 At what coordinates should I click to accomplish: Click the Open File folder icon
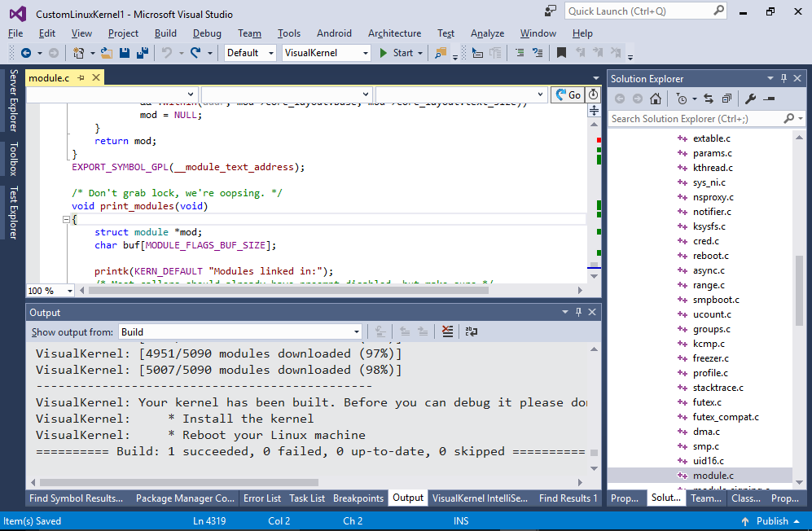106,53
